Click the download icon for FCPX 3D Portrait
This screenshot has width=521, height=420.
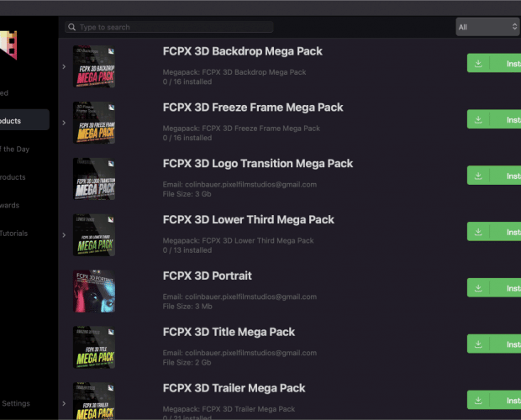pos(478,287)
